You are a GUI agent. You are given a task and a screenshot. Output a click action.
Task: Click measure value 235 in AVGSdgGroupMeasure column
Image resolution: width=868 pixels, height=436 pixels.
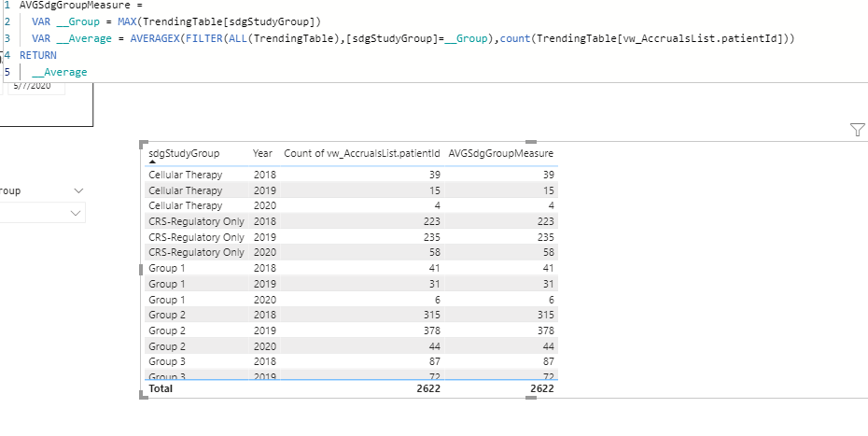[545, 236]
